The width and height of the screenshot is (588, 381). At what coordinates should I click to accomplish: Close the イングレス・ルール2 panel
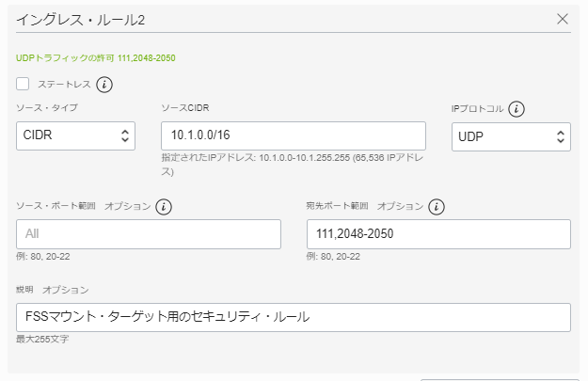[563, 19]
